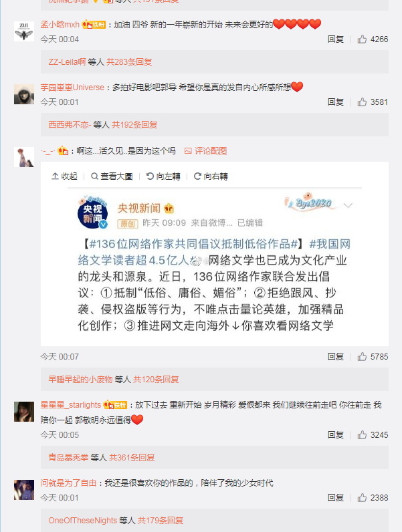Open user OneOfTheseNights profile link
The height and width of the screenshot is (532, 402).
click(x=82, y=521)
